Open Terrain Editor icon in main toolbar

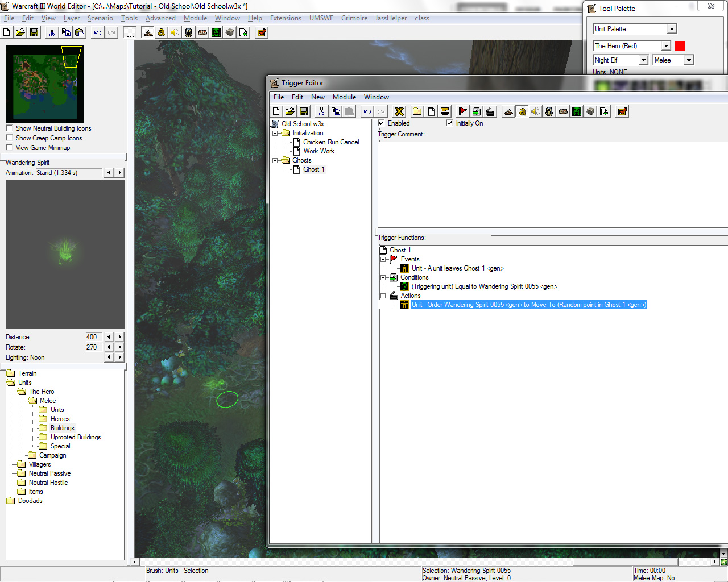tap(148, 32)
